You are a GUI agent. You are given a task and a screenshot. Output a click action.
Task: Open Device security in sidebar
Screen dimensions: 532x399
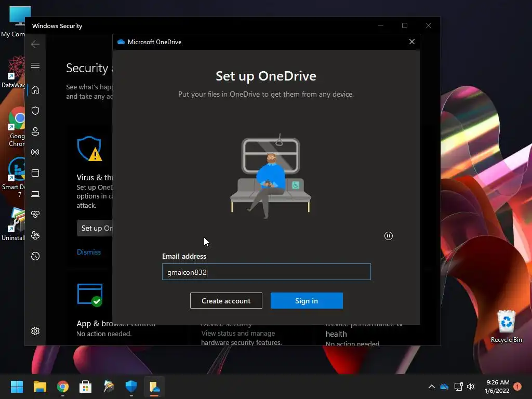pyautogui.click(x=35, y=194)
